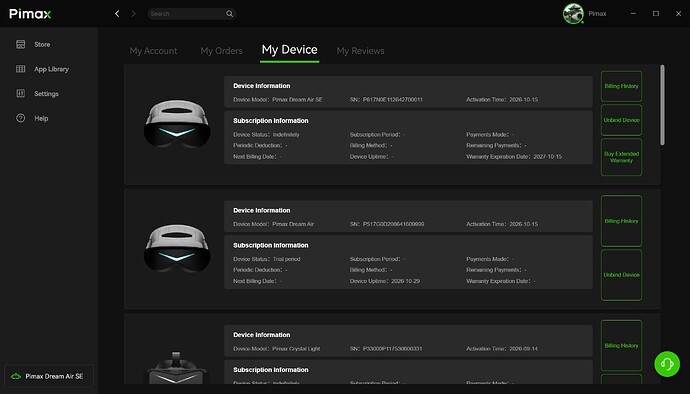Close the Pimax window

coord(679,14)
